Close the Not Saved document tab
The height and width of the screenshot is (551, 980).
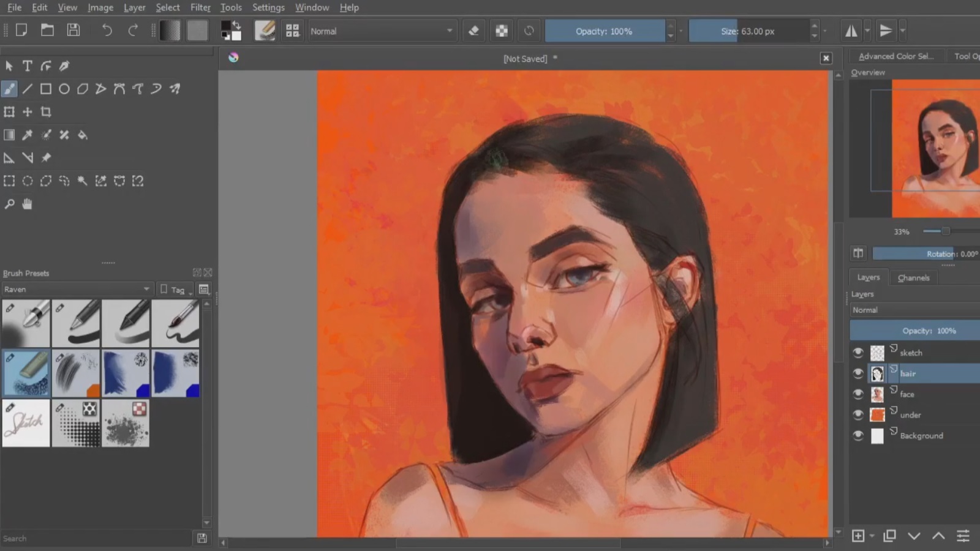[x=826, y=58]
